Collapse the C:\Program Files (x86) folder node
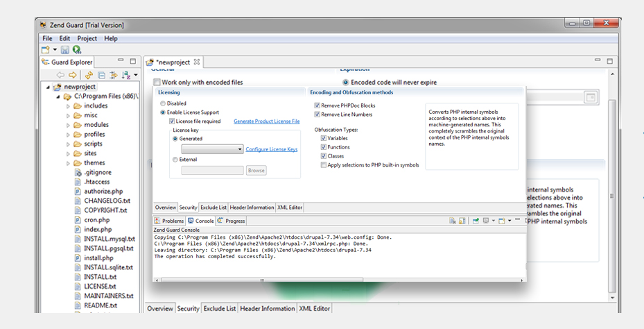This screenshot has height=329, width=644. [58, 96]
